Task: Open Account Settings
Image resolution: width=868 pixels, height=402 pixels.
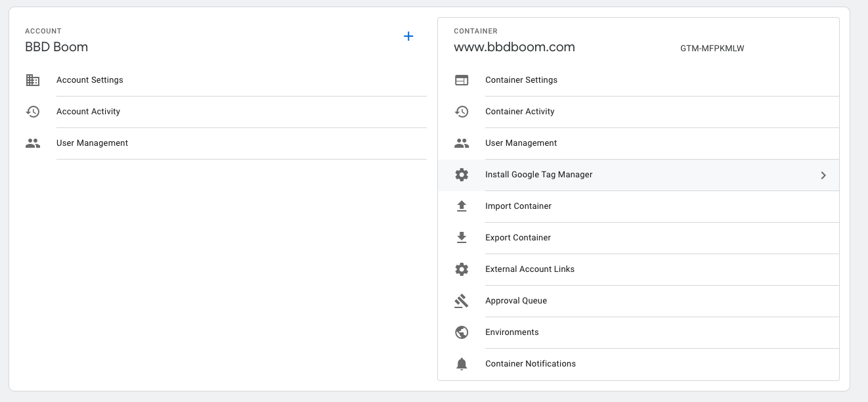Action: pos(89,79)
